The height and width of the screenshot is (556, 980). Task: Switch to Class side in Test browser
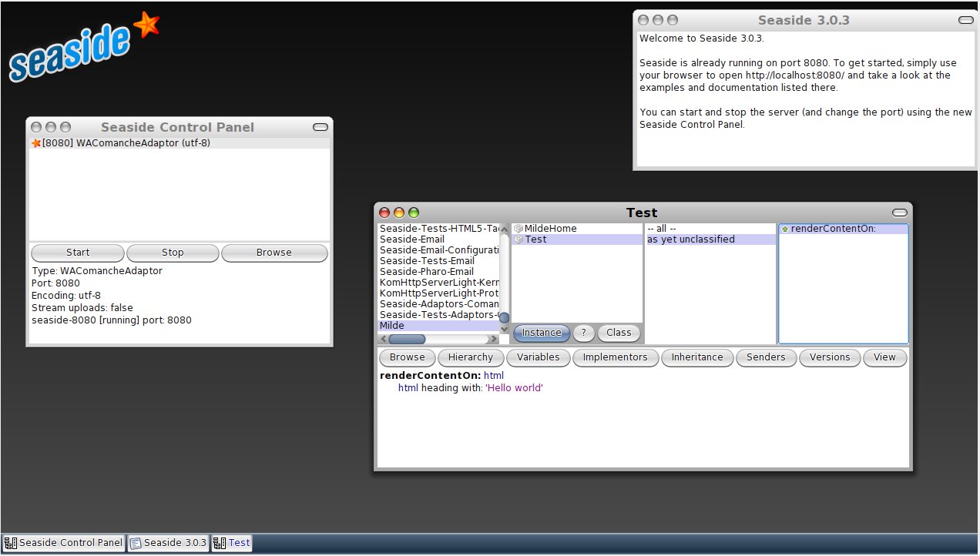(x=619, y=333)
